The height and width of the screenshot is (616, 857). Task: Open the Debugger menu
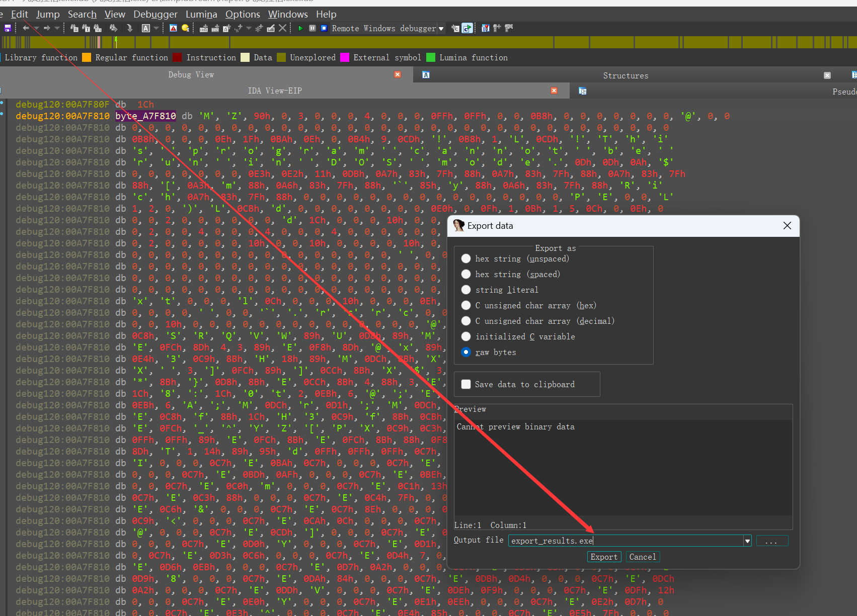click(155, 14)
